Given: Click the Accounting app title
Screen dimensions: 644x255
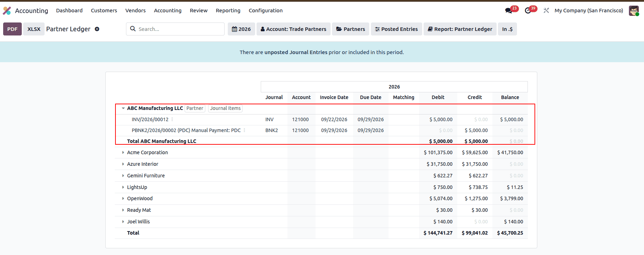Looking at the screenshot, I should pos(32,11).
